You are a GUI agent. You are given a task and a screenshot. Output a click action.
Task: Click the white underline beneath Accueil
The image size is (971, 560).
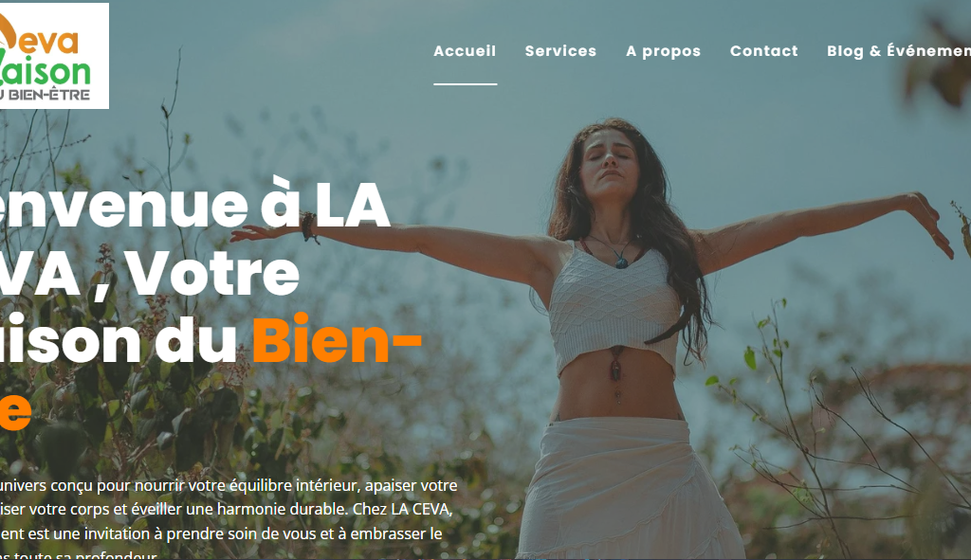(x=465, y=83)
